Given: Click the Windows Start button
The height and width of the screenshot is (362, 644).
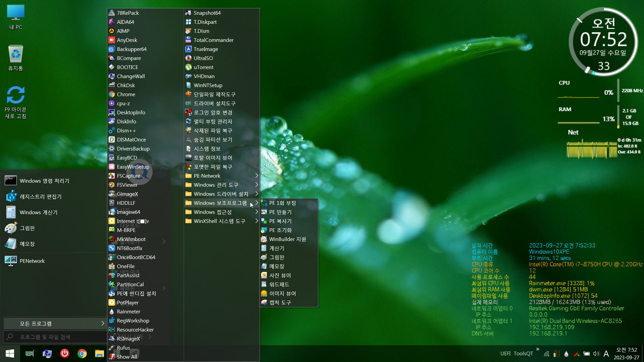Looking at the screenshot, I should click(x=10, y=353).
